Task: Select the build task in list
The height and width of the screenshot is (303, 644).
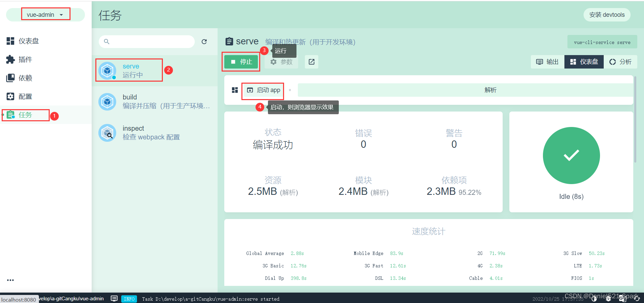Action: (x=154, y=102)
